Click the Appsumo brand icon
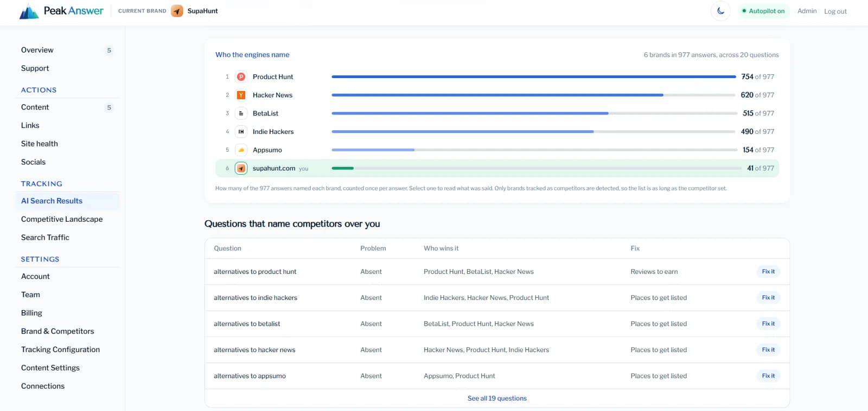The image size is (868, 411). pos(241,150)
